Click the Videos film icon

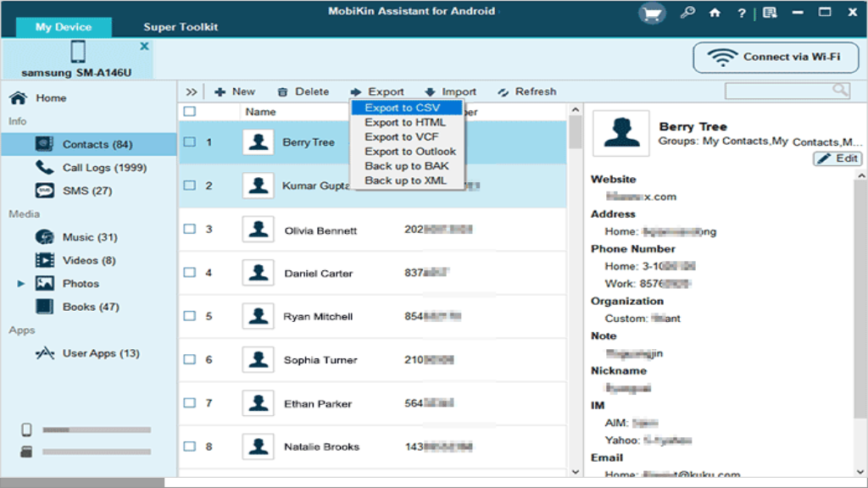[x=44, y=260]
